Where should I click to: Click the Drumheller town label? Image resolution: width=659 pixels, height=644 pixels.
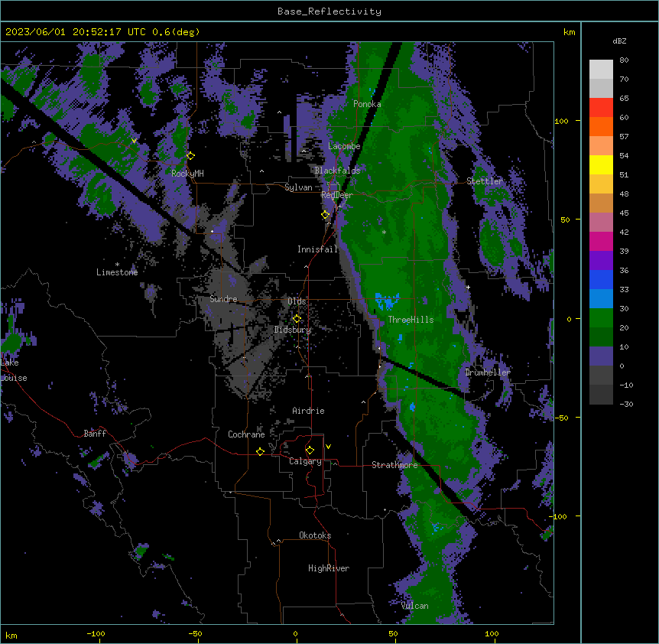(488, 372)
